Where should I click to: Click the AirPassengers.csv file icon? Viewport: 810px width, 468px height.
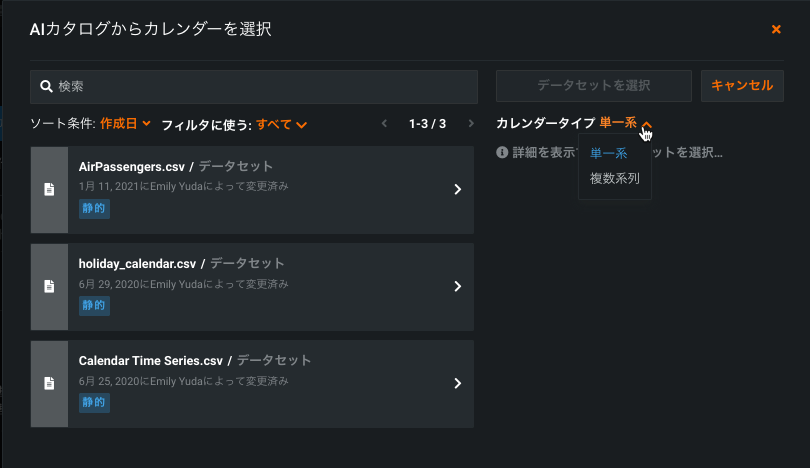point(49,189)
